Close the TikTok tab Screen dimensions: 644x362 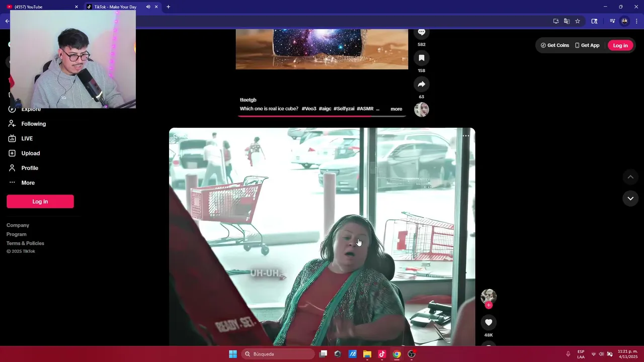[x=156, y=7]
